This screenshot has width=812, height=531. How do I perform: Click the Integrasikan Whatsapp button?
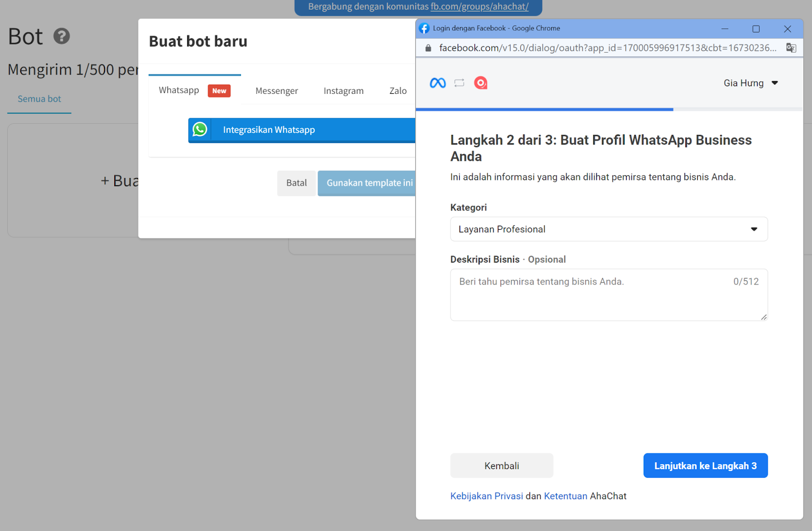[302, 130]
